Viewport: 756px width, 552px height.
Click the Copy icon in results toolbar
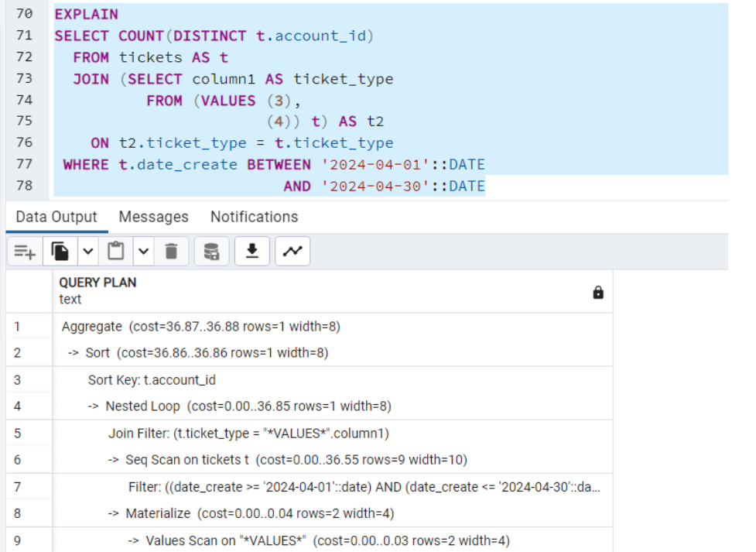(60, 252)
